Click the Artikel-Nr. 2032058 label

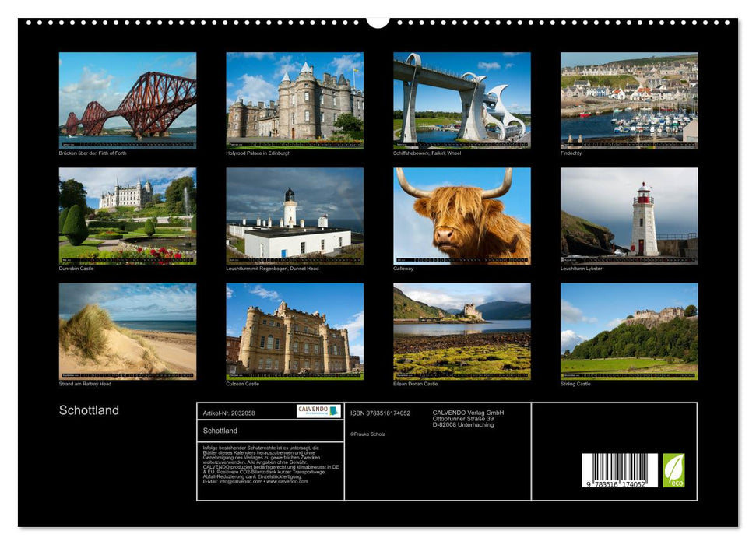click(x=228, y=413)
